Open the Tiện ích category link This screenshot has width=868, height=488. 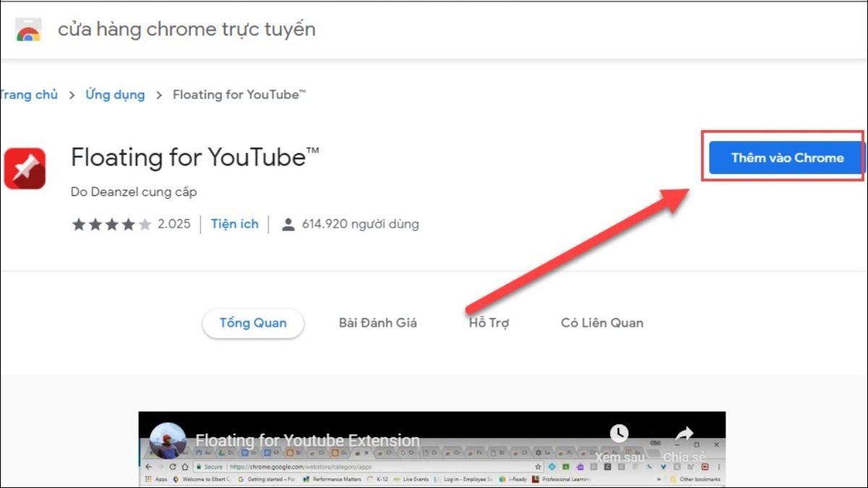(234, 224)
